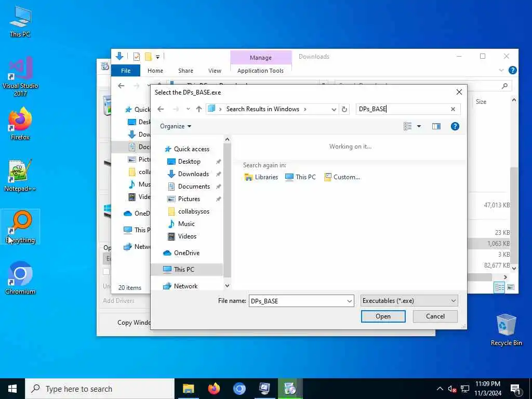
Task: Switch Downloads window to details view icon
Action: pos(499,287)
